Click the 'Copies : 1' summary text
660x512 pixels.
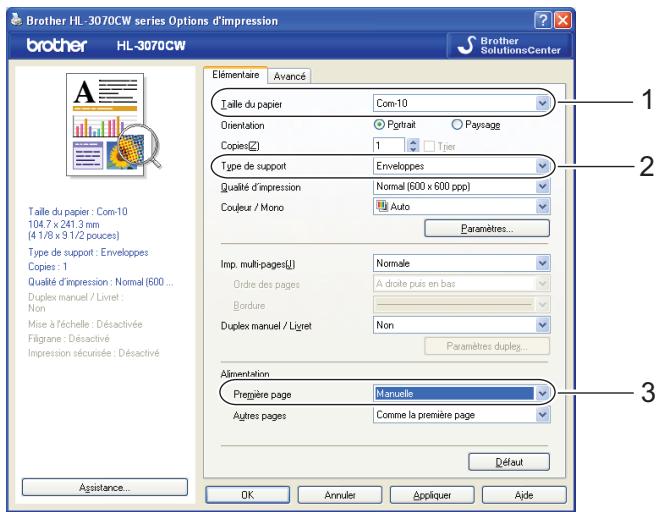[x=48, y=267]
